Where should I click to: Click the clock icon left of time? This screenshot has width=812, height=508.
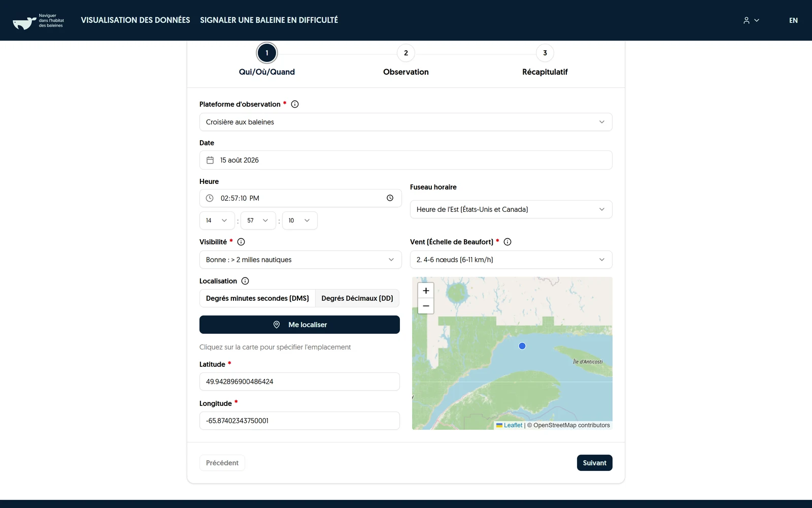point(210,198)
